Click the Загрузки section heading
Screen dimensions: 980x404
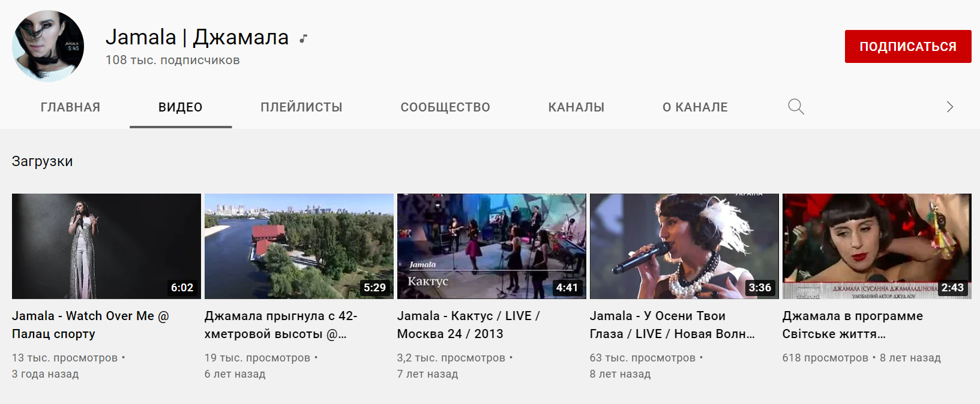(42, 161)
